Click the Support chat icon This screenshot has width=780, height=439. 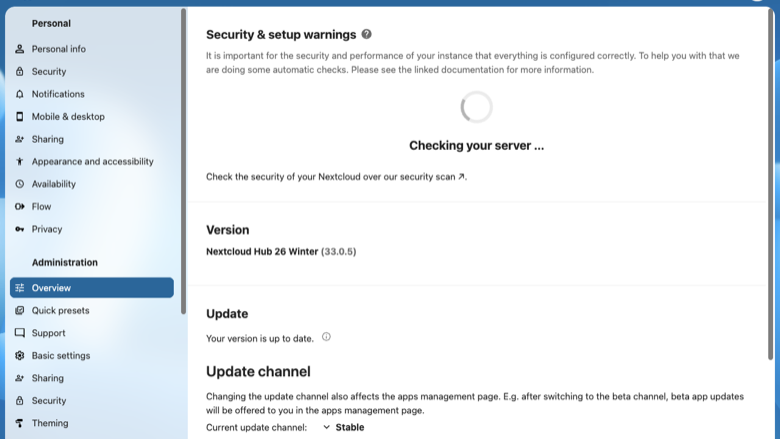(19, 333)
